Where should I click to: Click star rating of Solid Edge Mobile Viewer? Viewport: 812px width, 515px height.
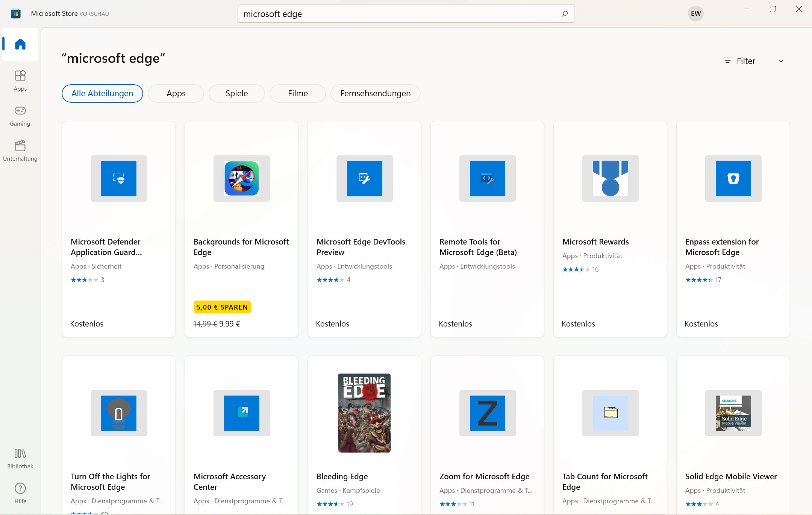click(x=702, y=504)
